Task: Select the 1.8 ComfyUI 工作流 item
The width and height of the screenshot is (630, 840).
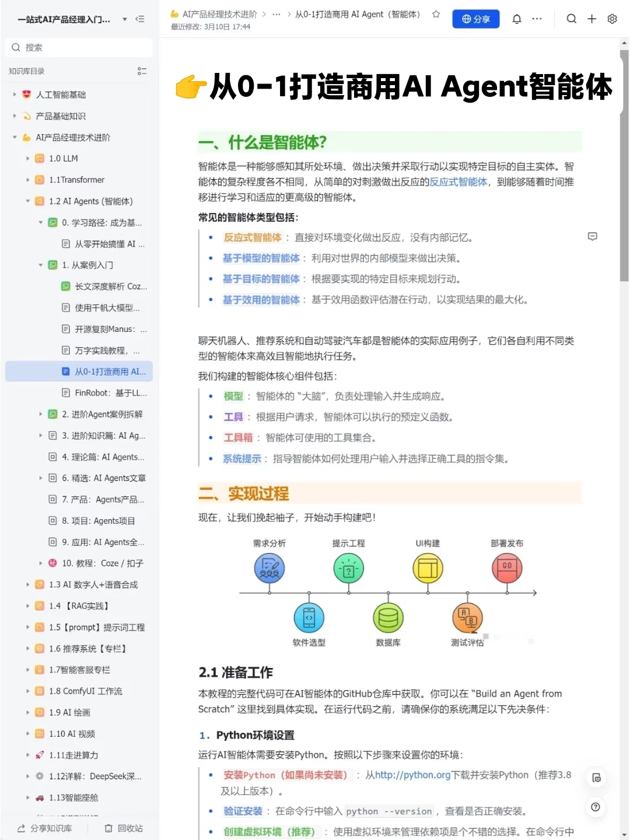Action: pyautogui.click(x=85, y=691)
